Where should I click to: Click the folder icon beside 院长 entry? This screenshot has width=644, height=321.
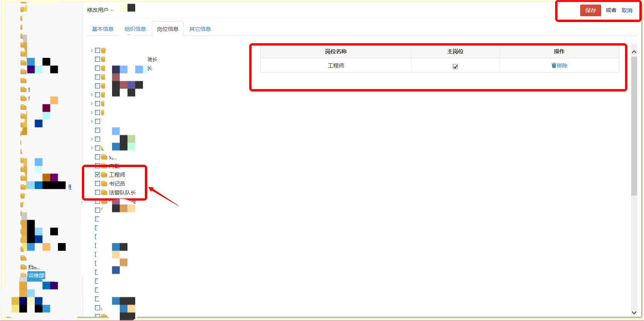point(103,59)
